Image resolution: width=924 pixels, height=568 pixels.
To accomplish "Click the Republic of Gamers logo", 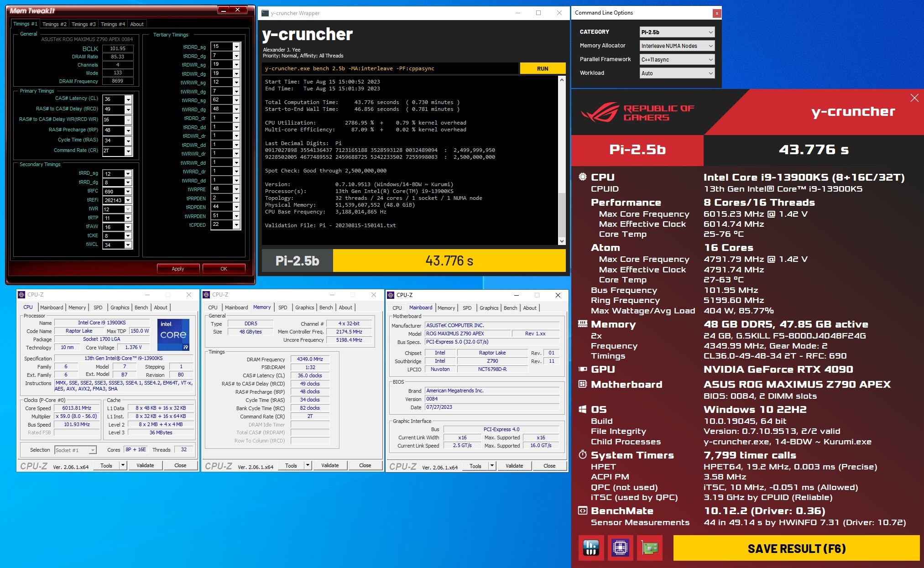I will (x=638, y=112).
